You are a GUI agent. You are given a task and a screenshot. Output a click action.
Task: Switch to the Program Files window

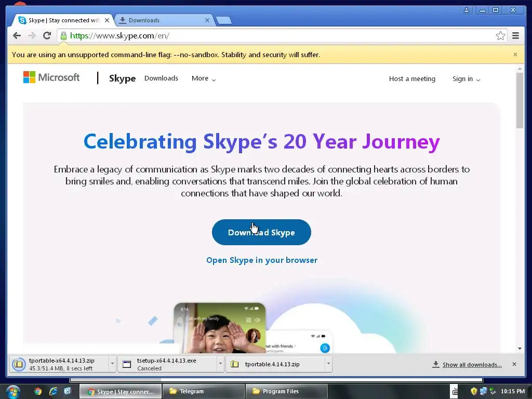(x=287, y=392)
